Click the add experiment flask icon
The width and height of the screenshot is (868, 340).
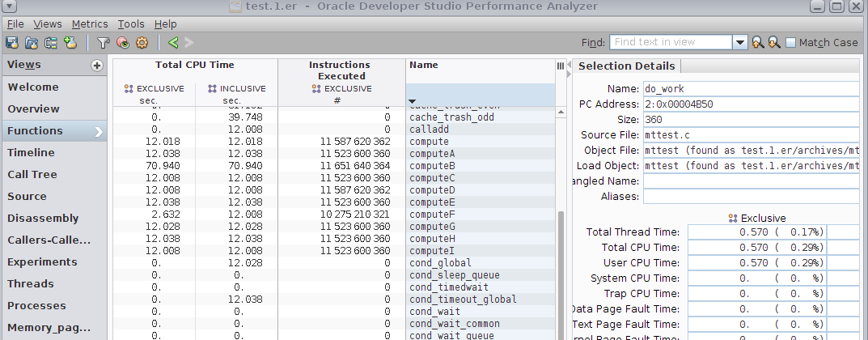pyautogui.click(x=70, y=43)
